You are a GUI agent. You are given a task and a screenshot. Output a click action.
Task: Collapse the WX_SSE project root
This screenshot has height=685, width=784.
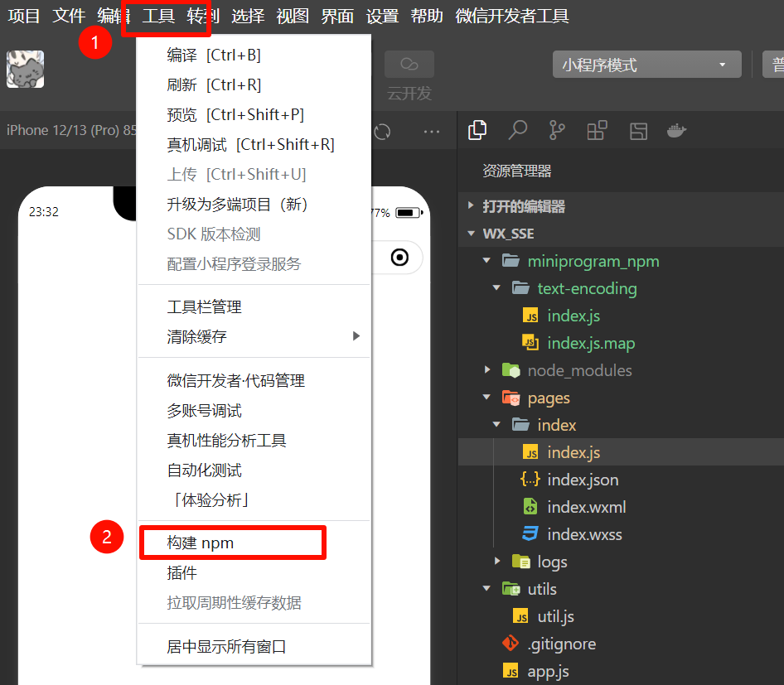471,234
